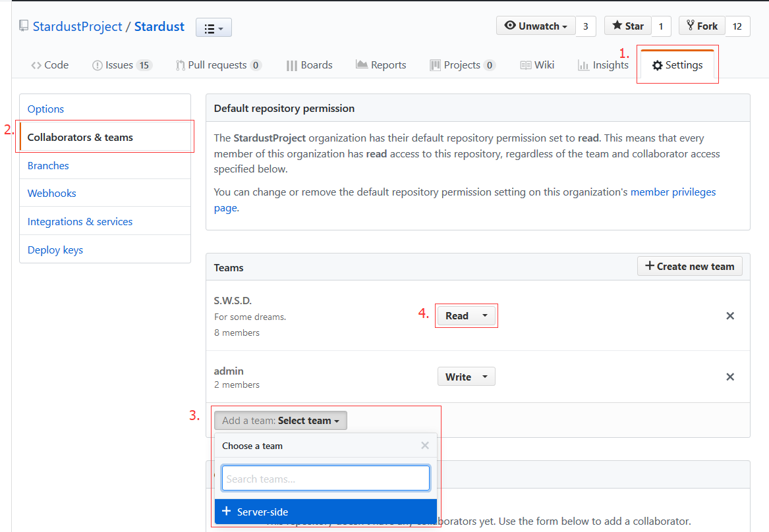Fork the Stardust repository

pyautogui.click(x=702, y=26)
